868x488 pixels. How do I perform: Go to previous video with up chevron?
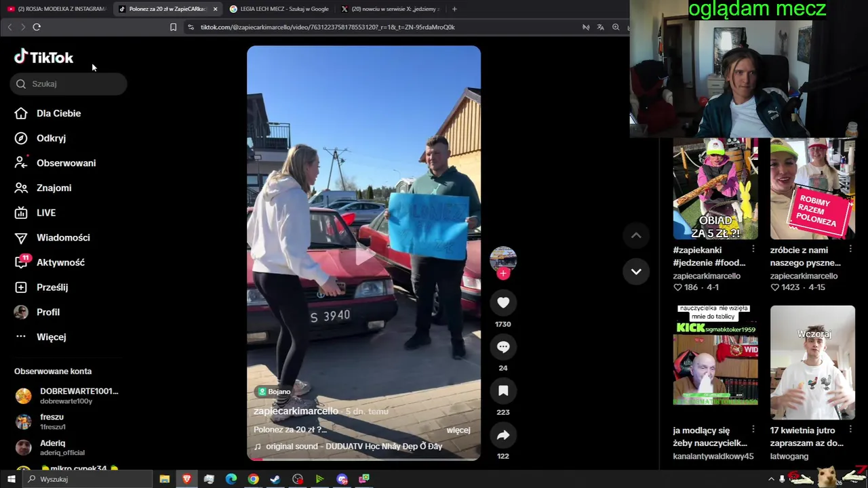click(x=636, y=235)
